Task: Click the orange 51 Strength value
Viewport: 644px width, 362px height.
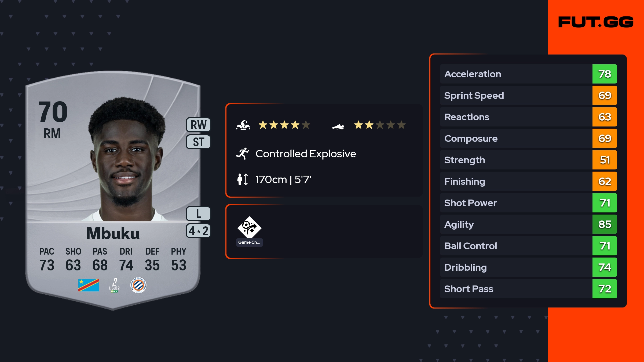Action: point(605,160)
